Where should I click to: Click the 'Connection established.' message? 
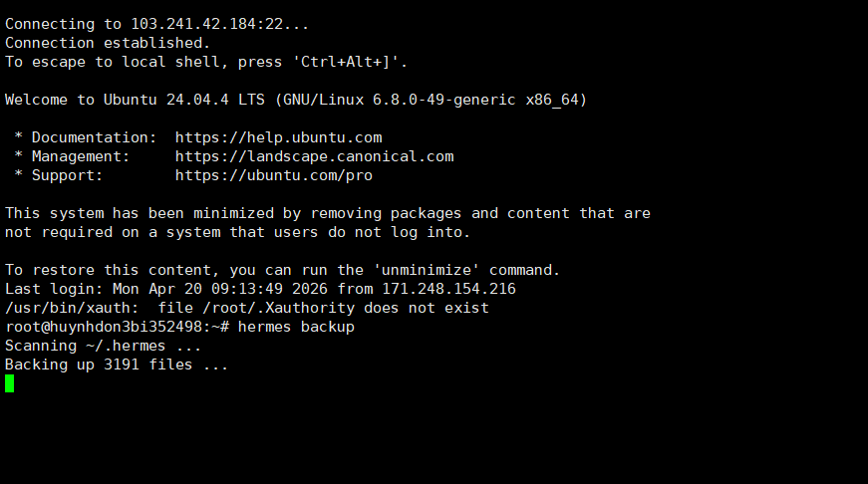(x=108, y=43)
